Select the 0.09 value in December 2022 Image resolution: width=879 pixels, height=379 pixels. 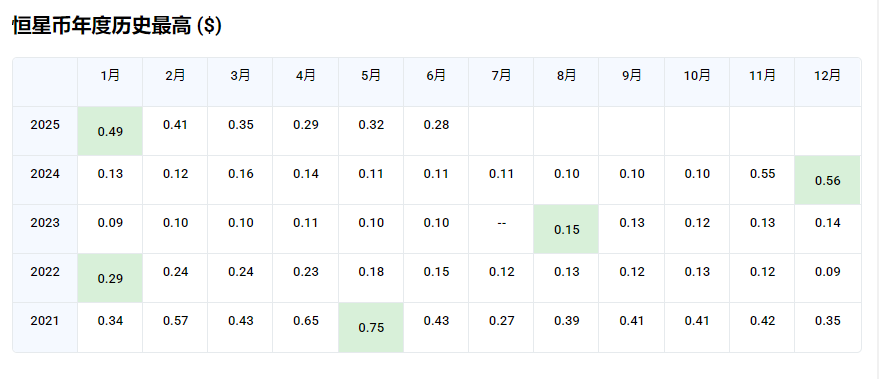[827, 272]
